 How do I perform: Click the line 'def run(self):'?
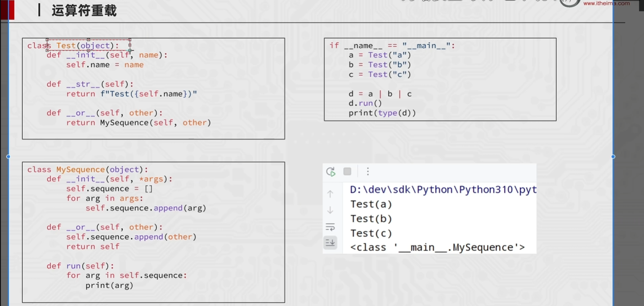80,266
